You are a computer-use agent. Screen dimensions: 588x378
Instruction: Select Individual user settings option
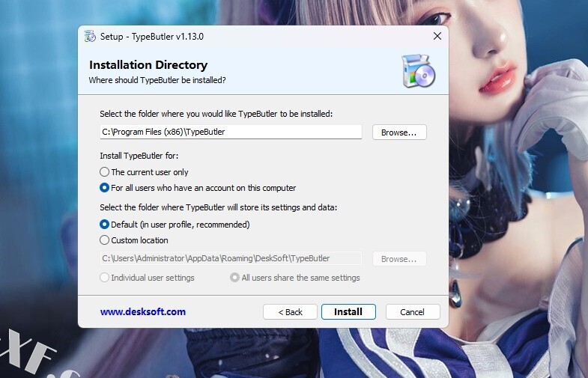coord(147,278)
